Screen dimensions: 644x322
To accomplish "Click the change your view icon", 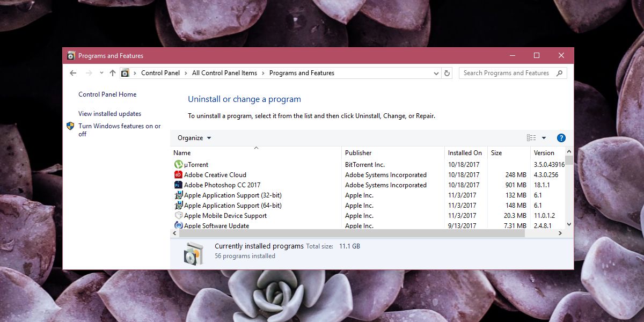I will (531, 138).
